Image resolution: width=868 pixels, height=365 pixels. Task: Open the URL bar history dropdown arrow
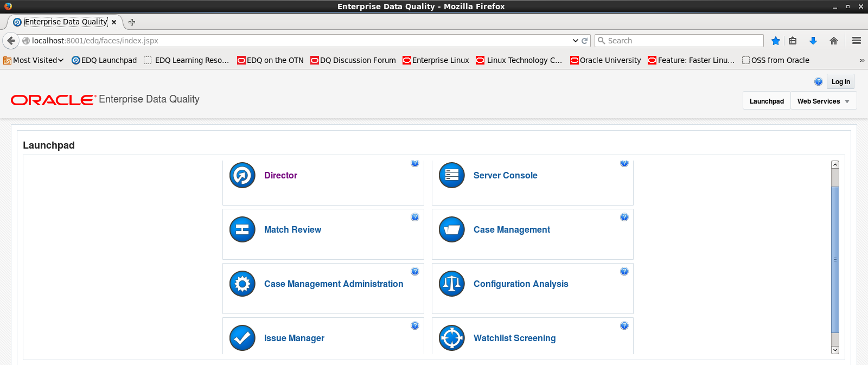pos(576,41)
